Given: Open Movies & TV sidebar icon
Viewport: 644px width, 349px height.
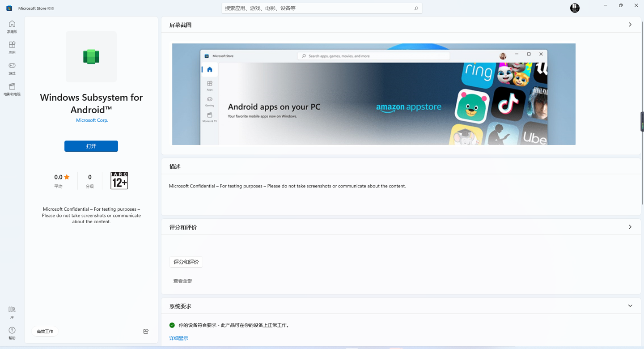Looking at the screenshot, I should click(x=12, y=86).
